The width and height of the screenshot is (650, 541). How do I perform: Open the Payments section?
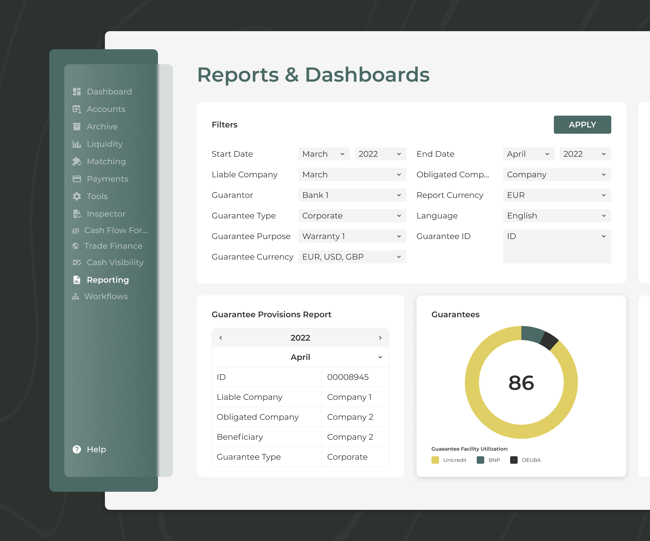point(107,179)
